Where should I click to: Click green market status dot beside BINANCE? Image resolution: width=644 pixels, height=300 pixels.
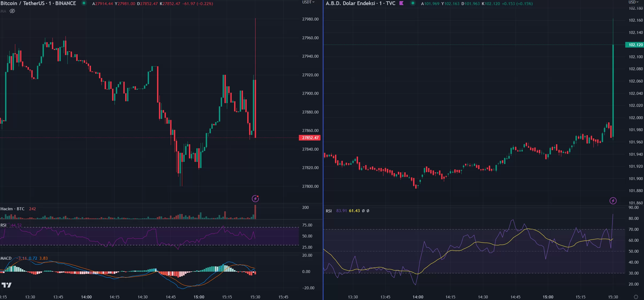(x=84, y=3)
